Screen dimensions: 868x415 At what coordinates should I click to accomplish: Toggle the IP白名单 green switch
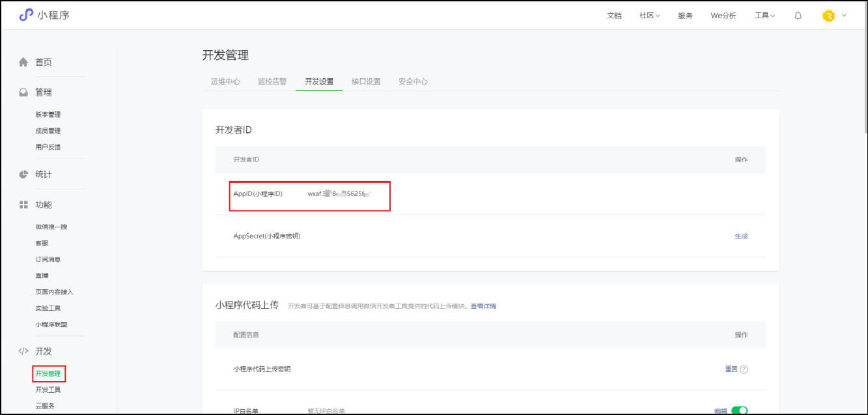(x=739, y=410)
